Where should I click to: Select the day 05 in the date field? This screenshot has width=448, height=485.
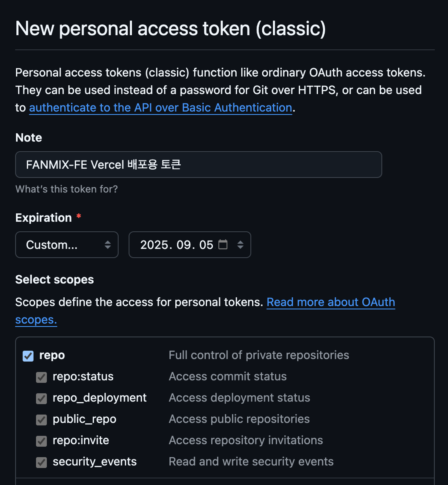[207, 245]
